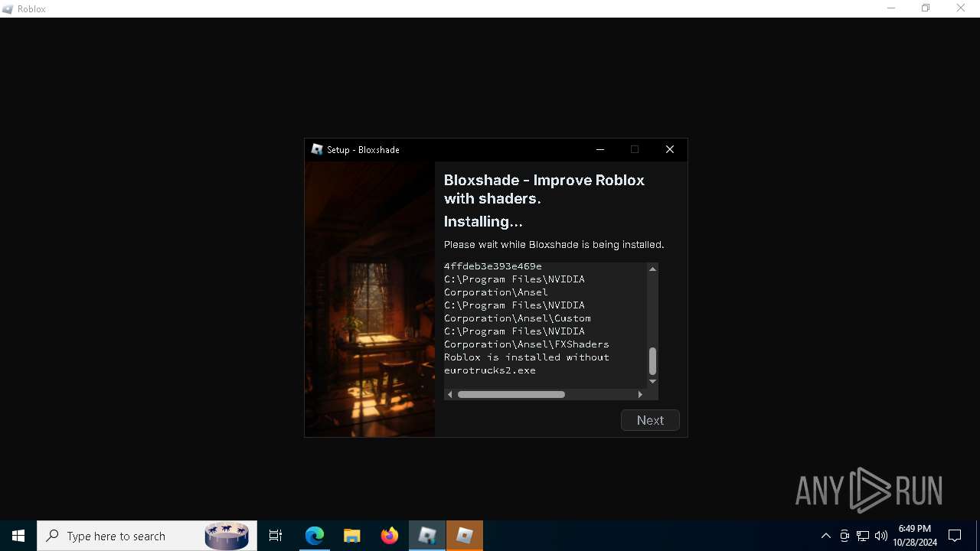Viewport: 980px width, 551px height.
Task: Click the log line 'Corporation\Ansel\Custom'
Action: 518,318
